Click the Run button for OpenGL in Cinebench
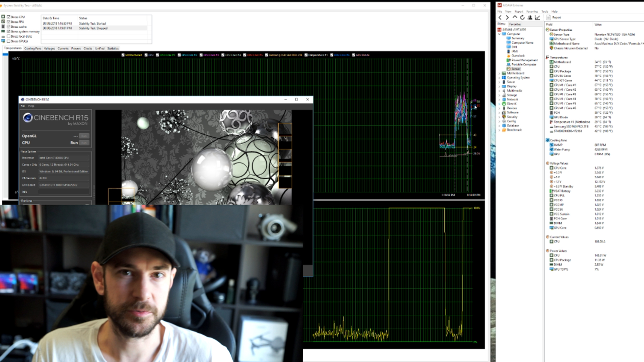This screenshot has width=644, height=362. point(84,136)
